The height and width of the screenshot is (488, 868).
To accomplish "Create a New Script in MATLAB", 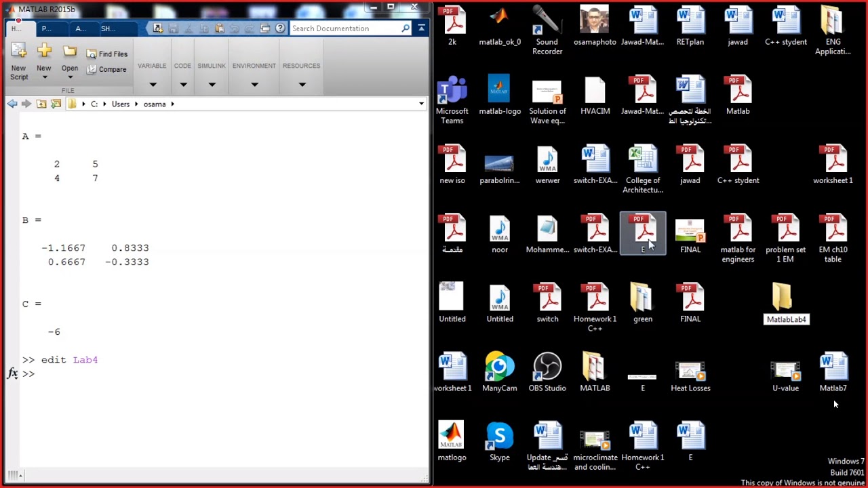I will coord(19,61).
